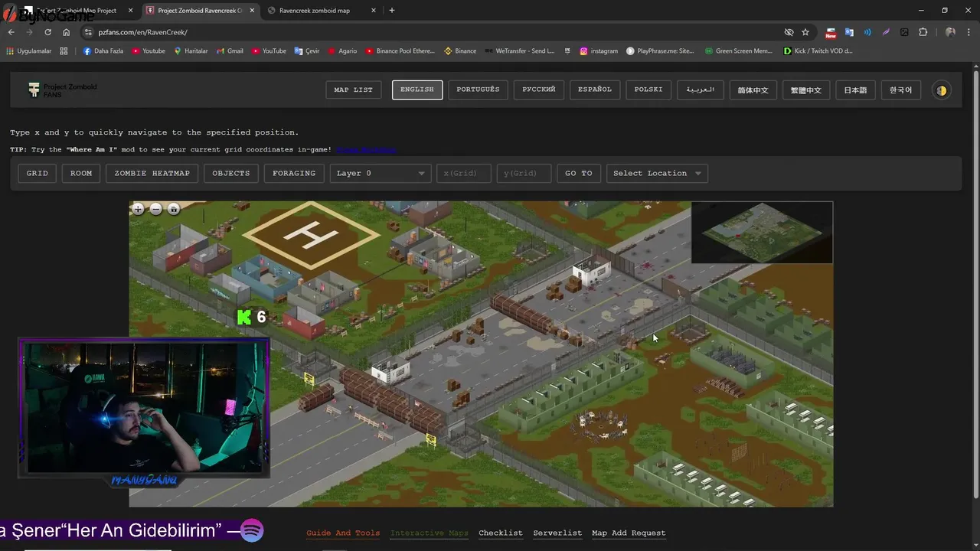Viewport: 980px width, 551px height.
Task: Select ESPAÑOL language
Action: (x=595, y=90)
